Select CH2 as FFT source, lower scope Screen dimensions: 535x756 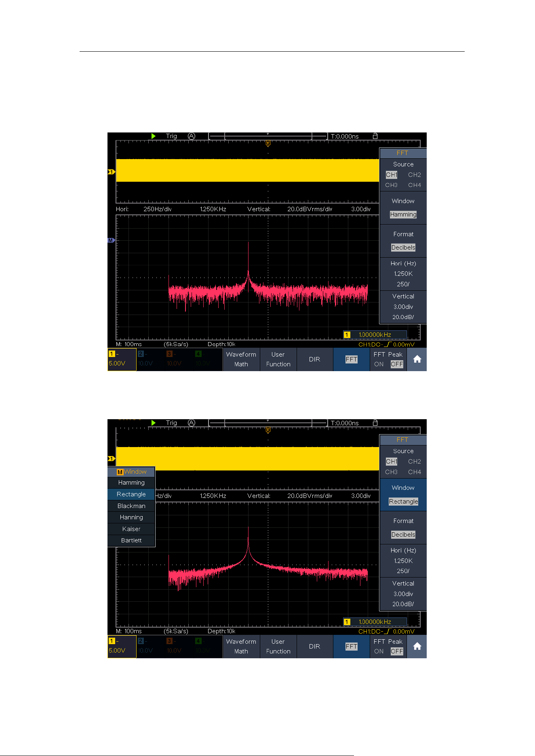[x=415, y=462]
